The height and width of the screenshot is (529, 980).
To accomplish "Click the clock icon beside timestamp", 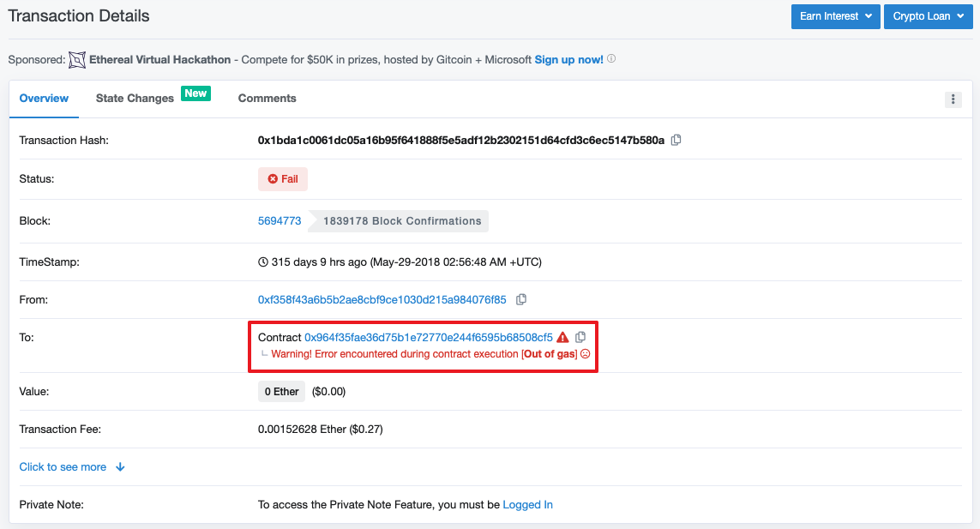I will 263,262.
